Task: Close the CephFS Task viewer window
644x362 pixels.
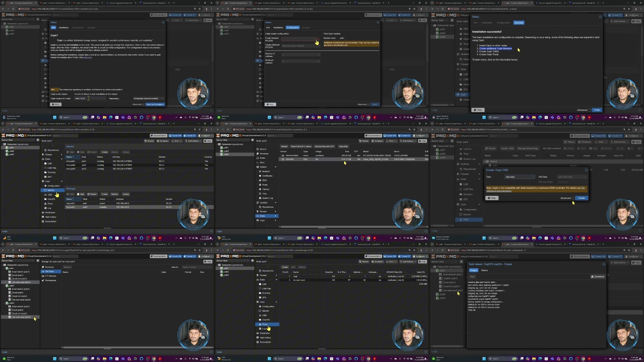Action: tap(604, 264)
